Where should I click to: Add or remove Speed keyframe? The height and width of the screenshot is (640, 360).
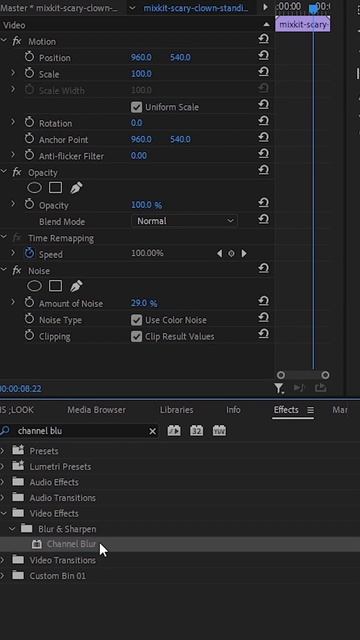click(231, 253)
